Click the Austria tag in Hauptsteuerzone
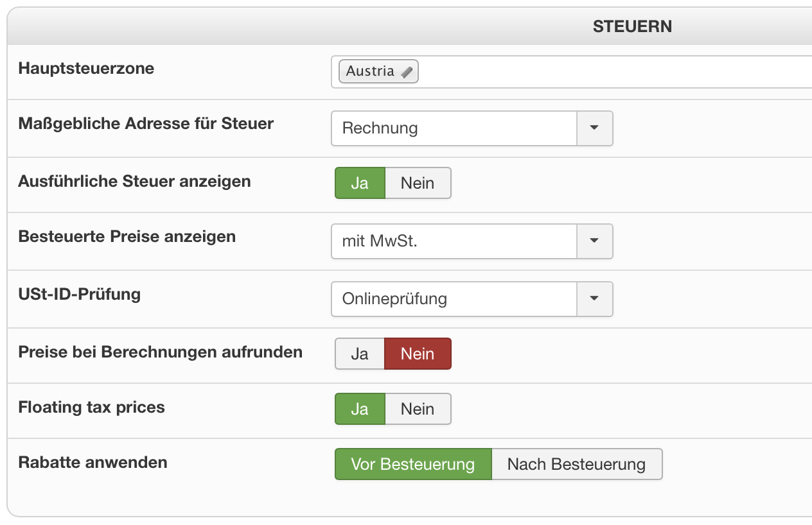The height and width of the screenshot is (525, 812). click(370, 71)
